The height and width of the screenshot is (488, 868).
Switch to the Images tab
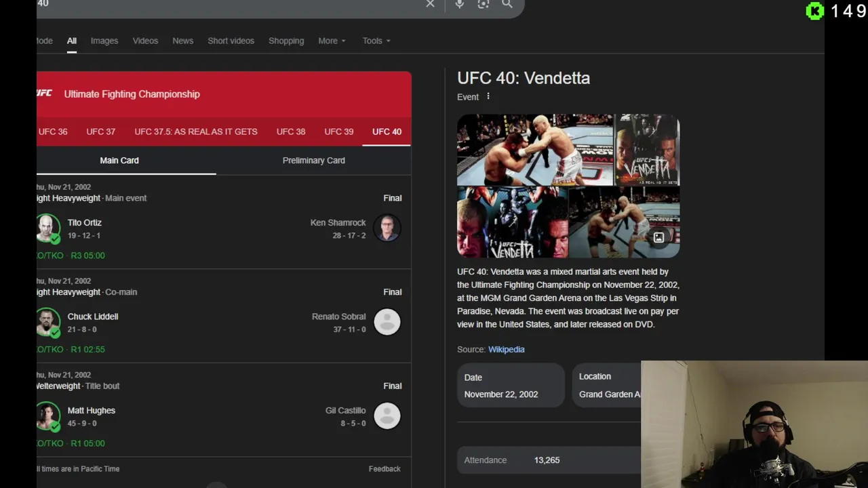pos(104,41)
